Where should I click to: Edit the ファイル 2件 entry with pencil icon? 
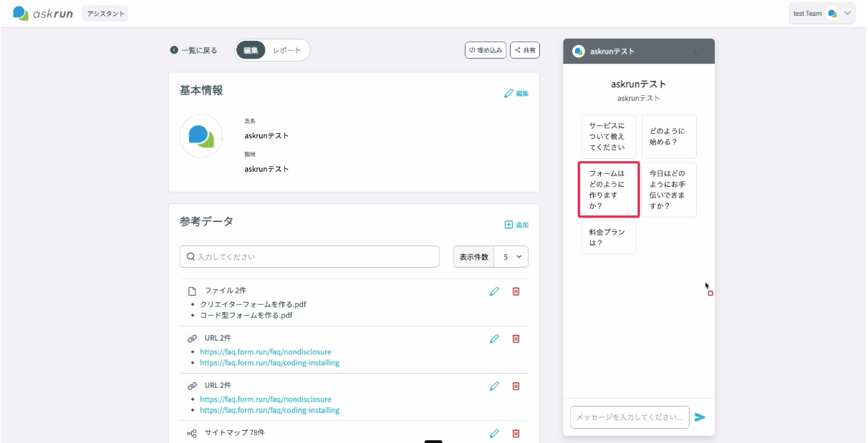(x=494, y=291)
